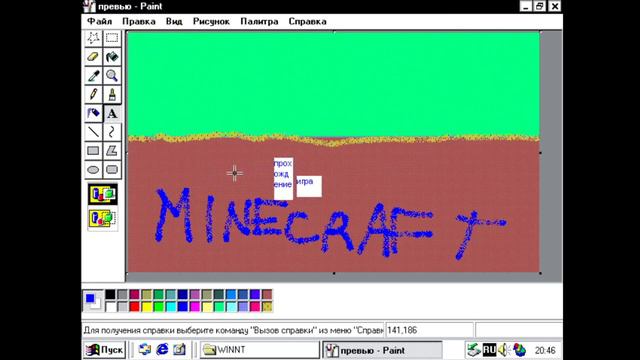Click the white text box reading прохождение
This screenshot has height=360, width=640.
tap(283, 178)
